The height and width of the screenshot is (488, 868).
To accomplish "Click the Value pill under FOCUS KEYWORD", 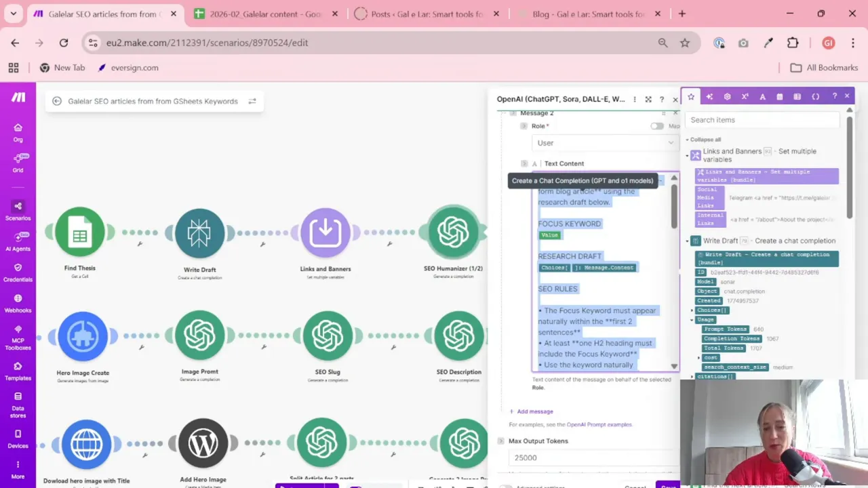I will point(549,235).
